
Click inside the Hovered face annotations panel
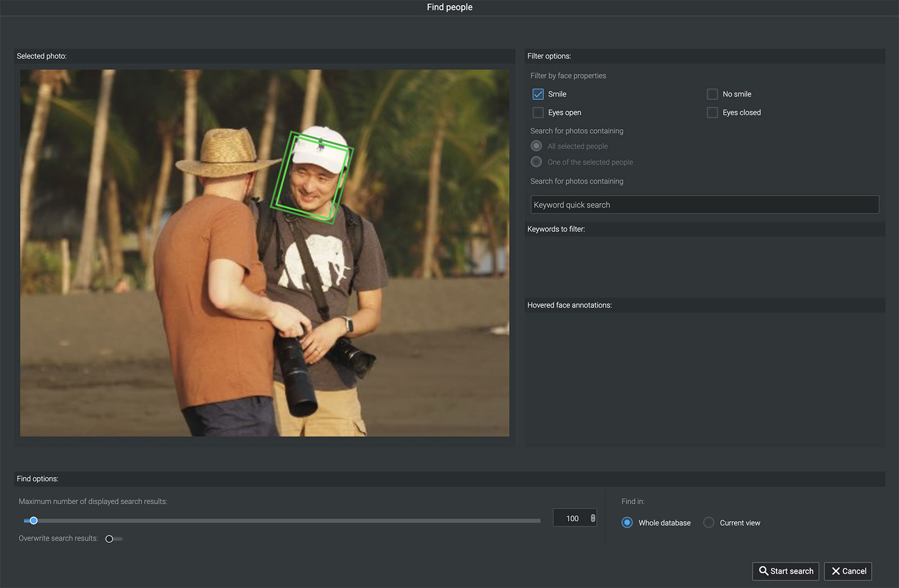pyautogui.click(x=704, y=378)
